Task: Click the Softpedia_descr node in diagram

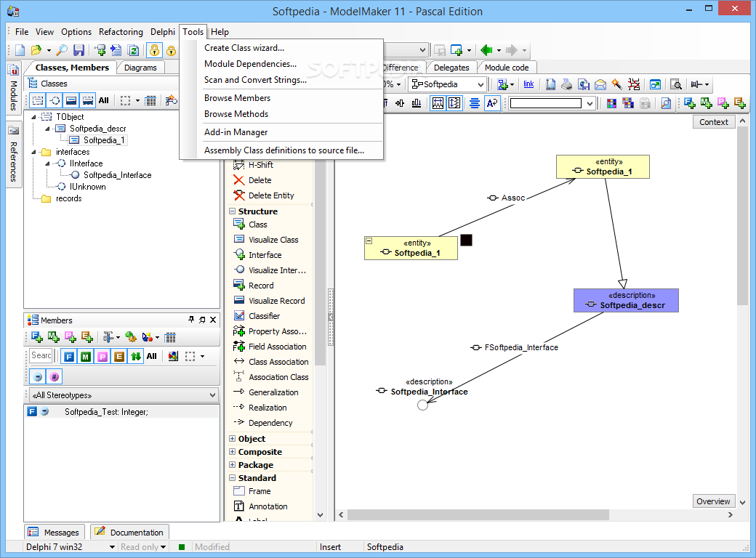Action: [626, 301]
